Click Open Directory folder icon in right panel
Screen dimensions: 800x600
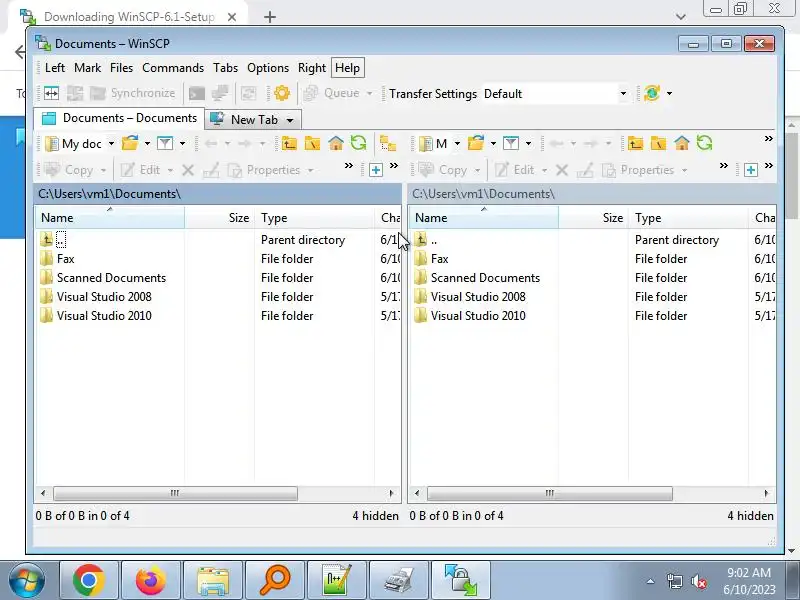[x=476, y=143]
